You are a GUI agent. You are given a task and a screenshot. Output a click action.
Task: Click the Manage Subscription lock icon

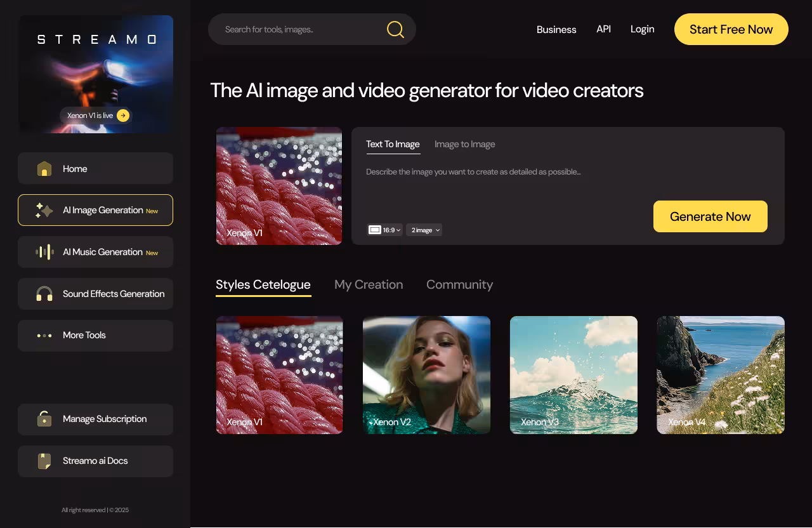44,419
